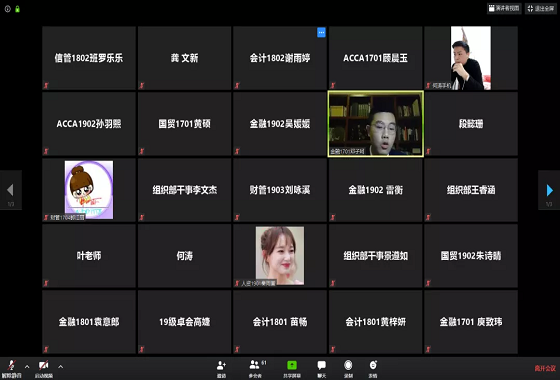
Task: Switch to speaker view at top right
Action: 504,8
